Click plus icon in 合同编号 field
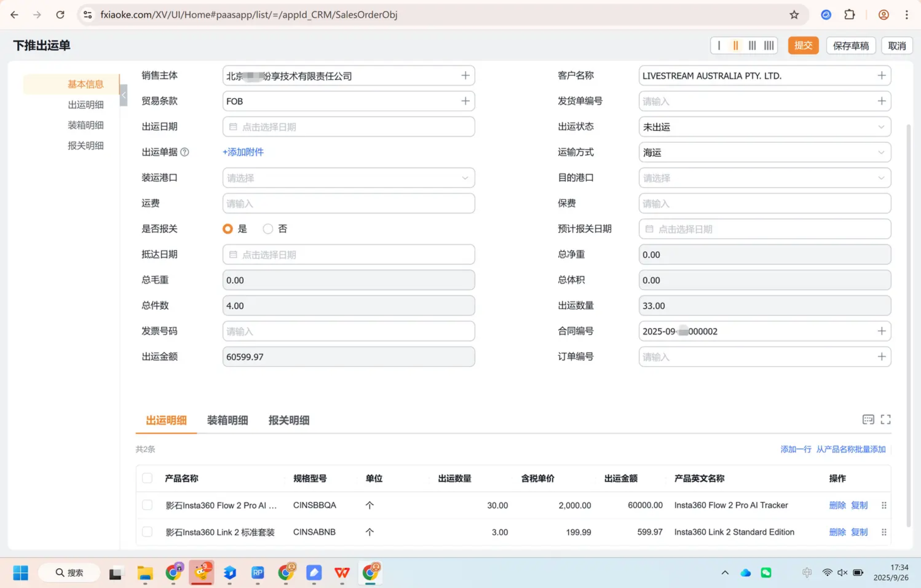Viewport: 921px width, 588px height. 881,331
